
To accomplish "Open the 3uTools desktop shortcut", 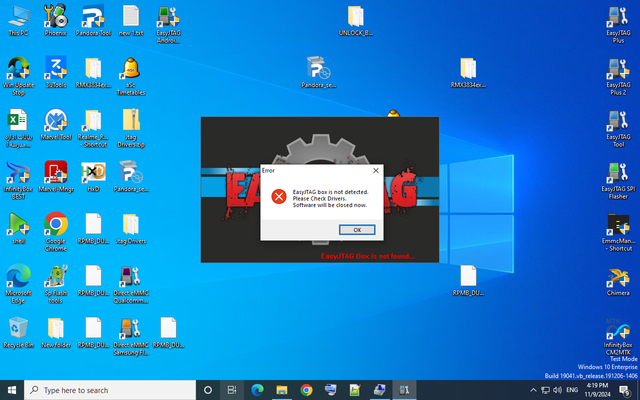I will tap(56, 72).
